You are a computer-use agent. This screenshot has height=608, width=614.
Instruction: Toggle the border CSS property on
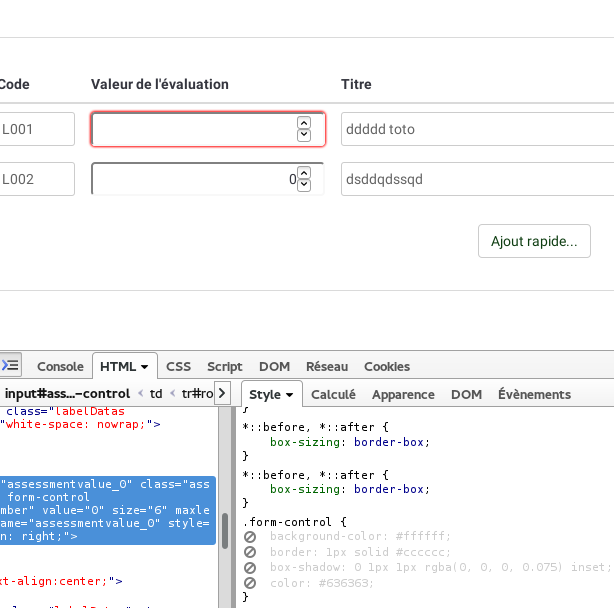(x=251, y=552)
